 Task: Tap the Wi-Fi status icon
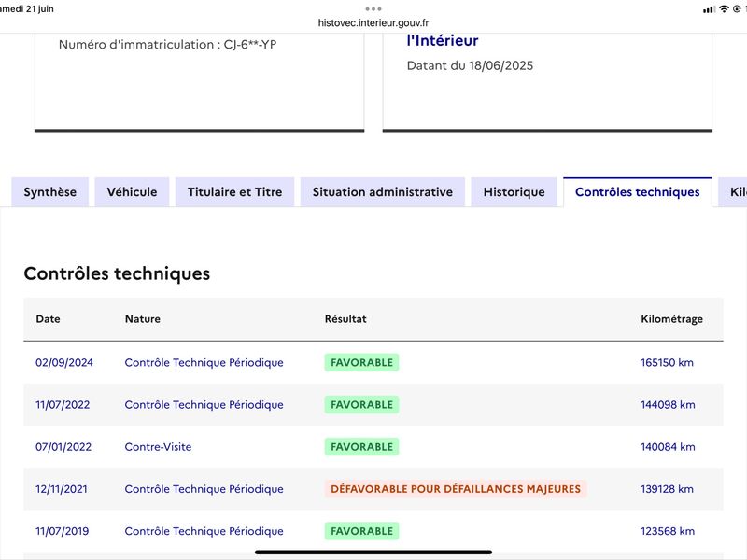pos(725,8)
